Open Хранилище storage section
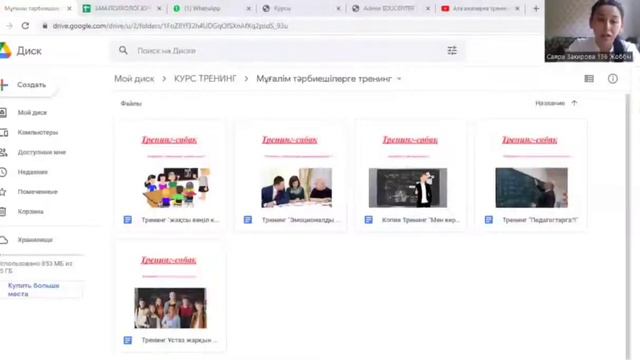 (x=35, y=240)
